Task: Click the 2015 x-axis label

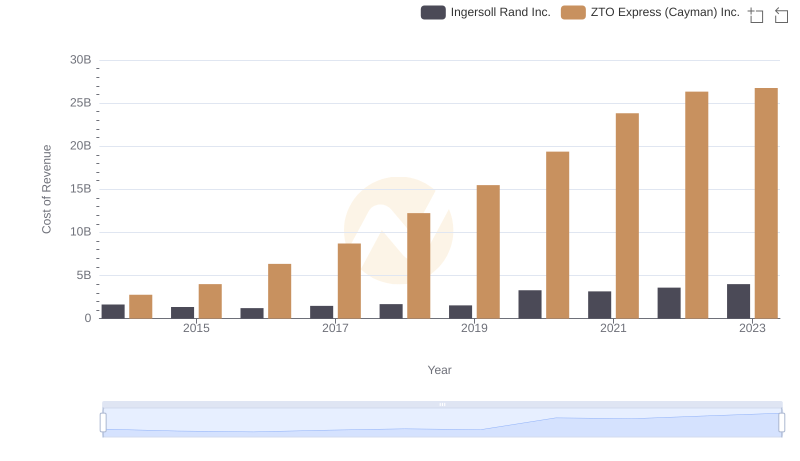Action: click(x=196, y=328)
